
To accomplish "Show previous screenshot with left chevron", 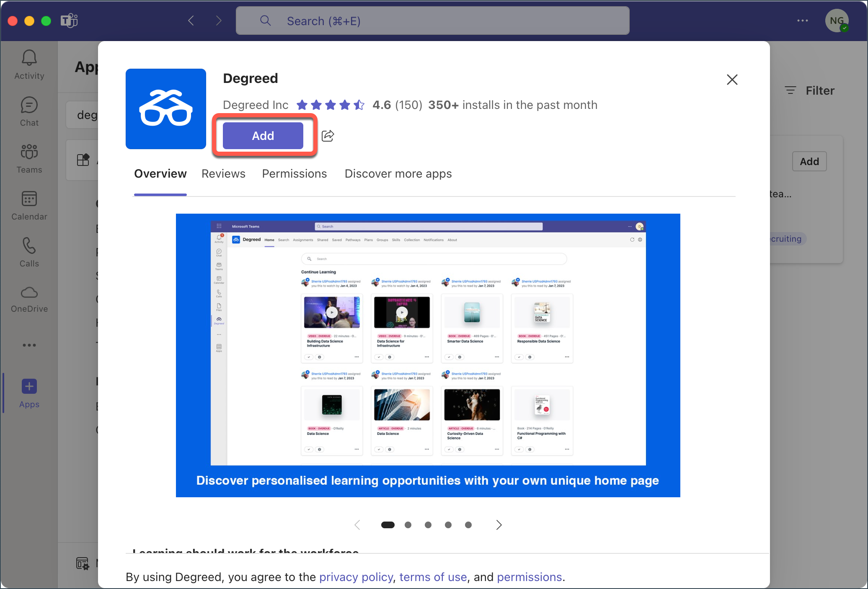I will (x=357, y=525).
